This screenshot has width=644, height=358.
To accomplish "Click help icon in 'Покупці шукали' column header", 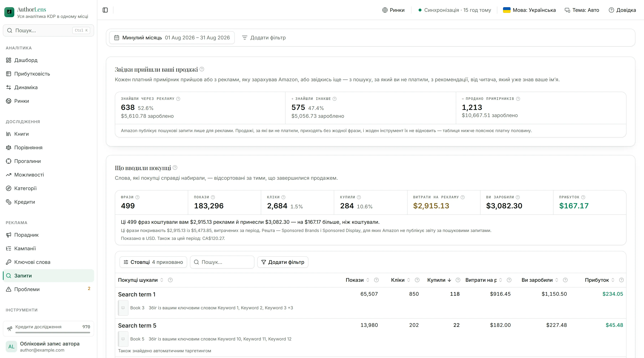I will [170, 280].
